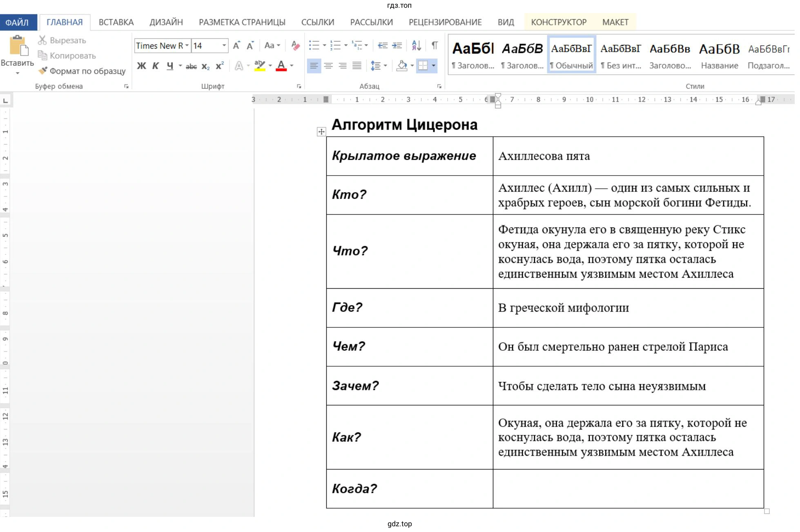Click the table move handle above the table
The image size is (800, 532).
coord(321,131)
